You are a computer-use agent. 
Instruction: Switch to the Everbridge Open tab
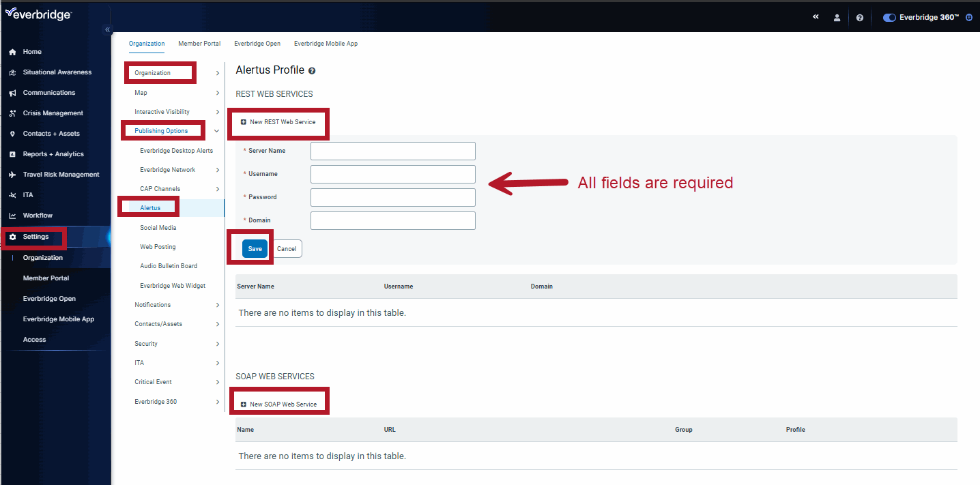pos(257,44)
